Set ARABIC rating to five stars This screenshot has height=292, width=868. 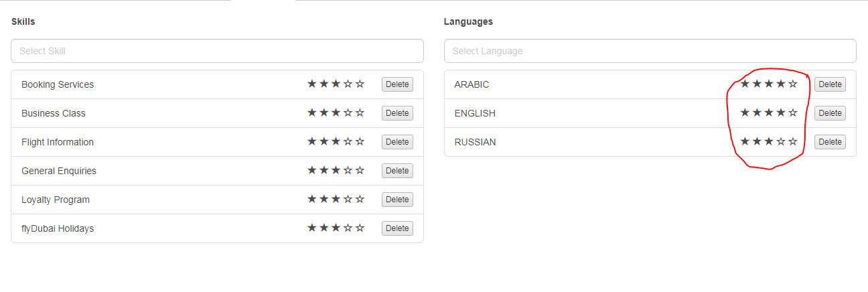793,84
